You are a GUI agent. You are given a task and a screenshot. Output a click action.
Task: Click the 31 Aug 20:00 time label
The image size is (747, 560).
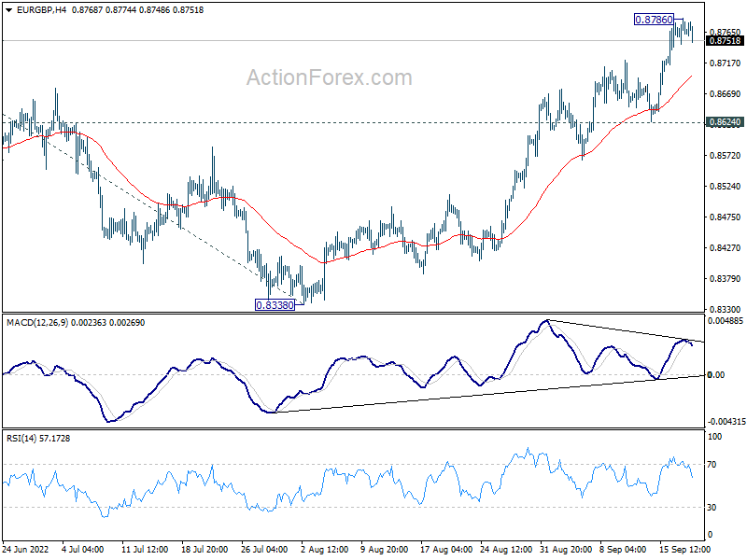point(566,550)
